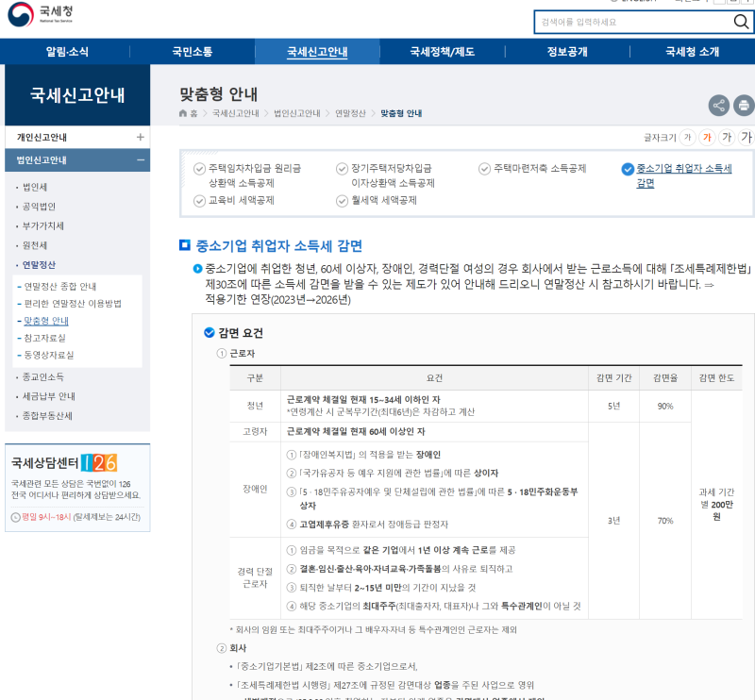Open the 법인세 sidebar item

coord(35,187)
